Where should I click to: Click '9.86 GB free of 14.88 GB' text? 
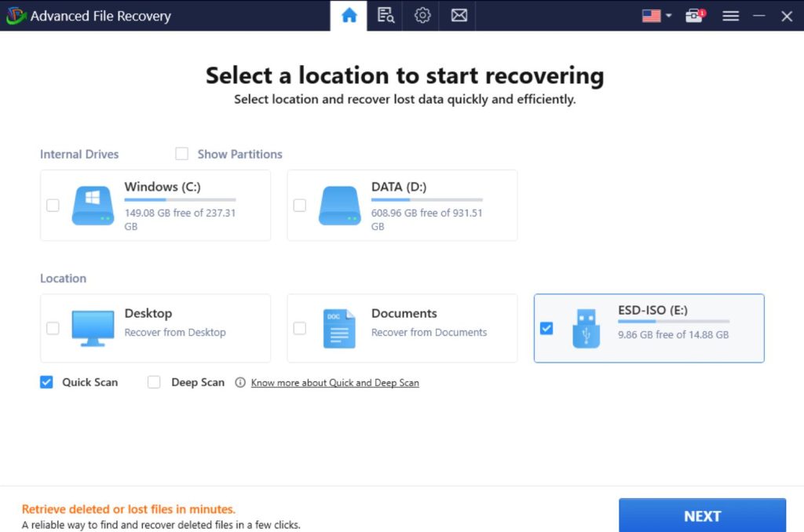pyautogui.click(x=673, y=335)
